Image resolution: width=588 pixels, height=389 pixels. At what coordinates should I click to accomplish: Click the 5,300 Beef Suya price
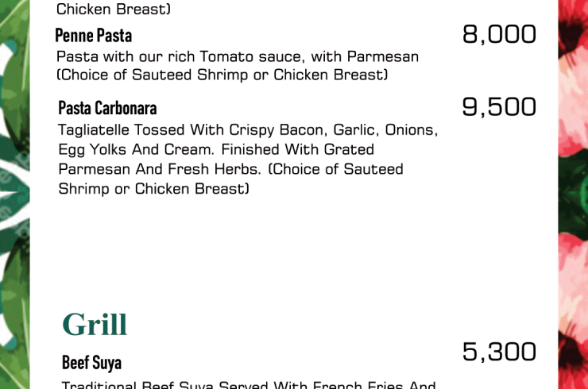click(499, 352)
